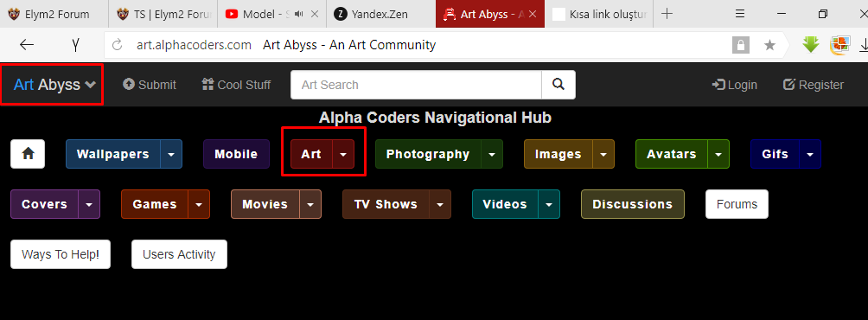Viewport: 868px width, 320px height.
Task: Close the Art Abyss tab
Action: [x=533, y=15]
